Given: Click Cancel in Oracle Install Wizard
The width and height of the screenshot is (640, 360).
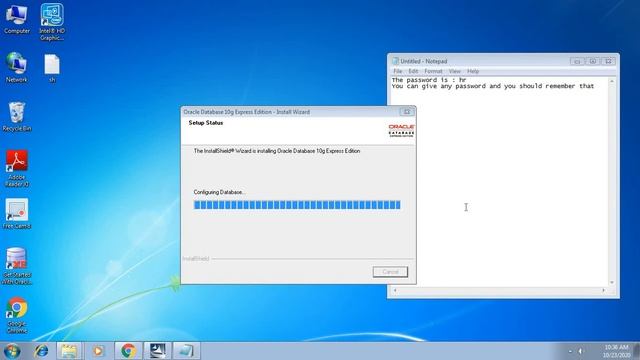Looking at the screenshot, I should [390, 272].
